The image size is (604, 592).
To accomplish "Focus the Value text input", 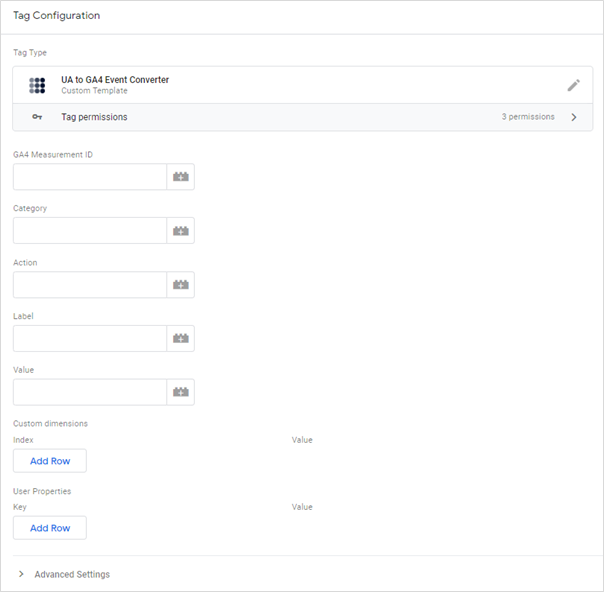I will click(90, 392).
